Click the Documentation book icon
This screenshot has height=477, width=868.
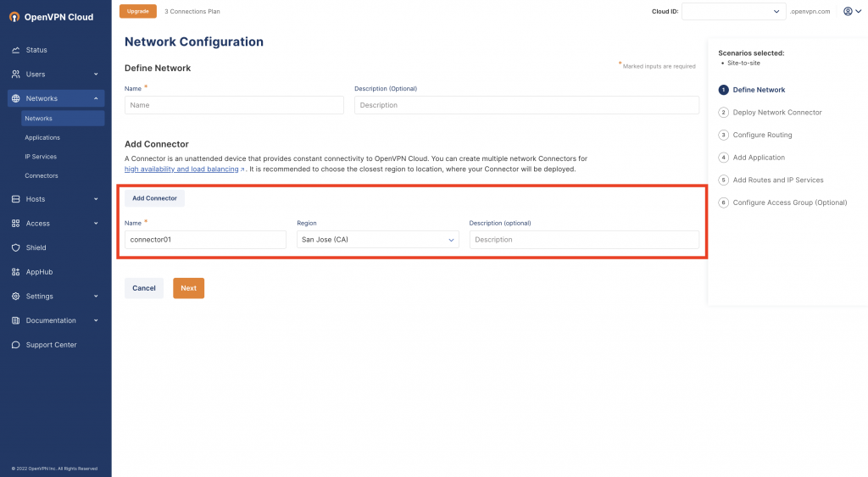point(15,320)
